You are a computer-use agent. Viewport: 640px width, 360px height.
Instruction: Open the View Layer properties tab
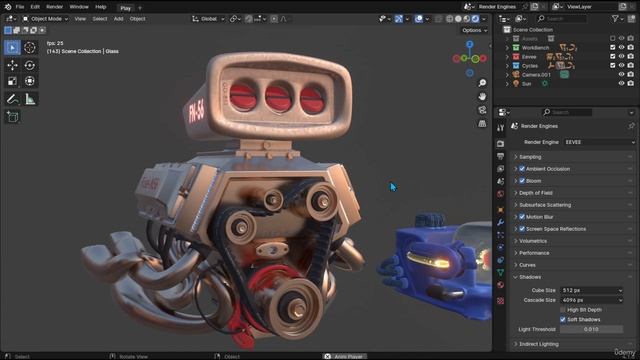coord(500,169)
